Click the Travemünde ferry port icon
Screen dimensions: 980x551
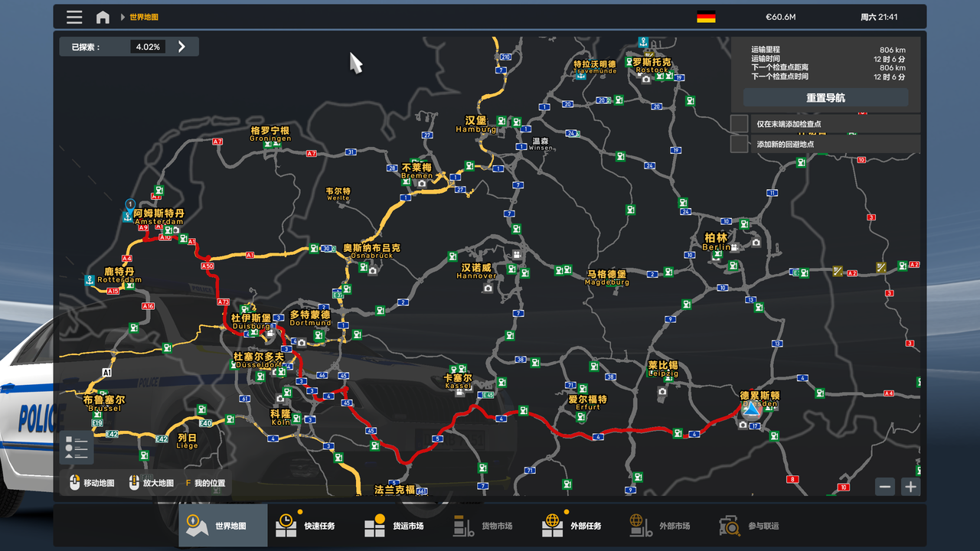pyautogui.click(x=581, y=76)
